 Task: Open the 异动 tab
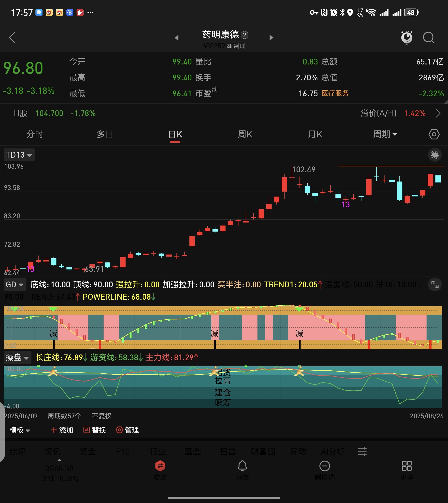coord(298,452)
